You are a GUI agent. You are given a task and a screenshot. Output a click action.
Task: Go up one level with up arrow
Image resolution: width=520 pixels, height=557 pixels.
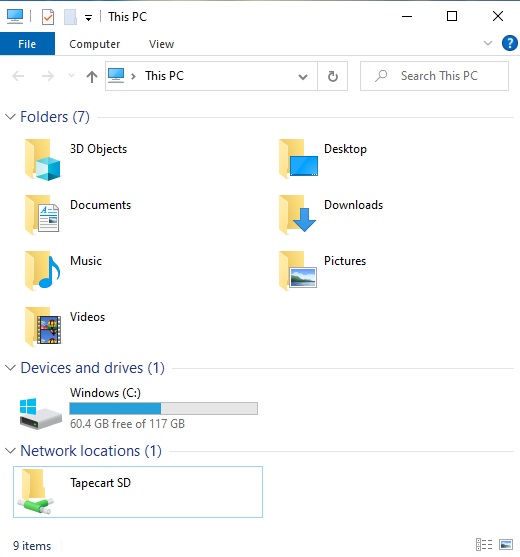click(x=92, y=76)
